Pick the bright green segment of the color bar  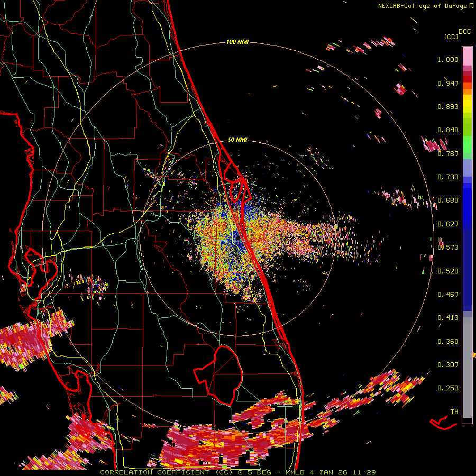pyautogui.click(x=467, y=144)
